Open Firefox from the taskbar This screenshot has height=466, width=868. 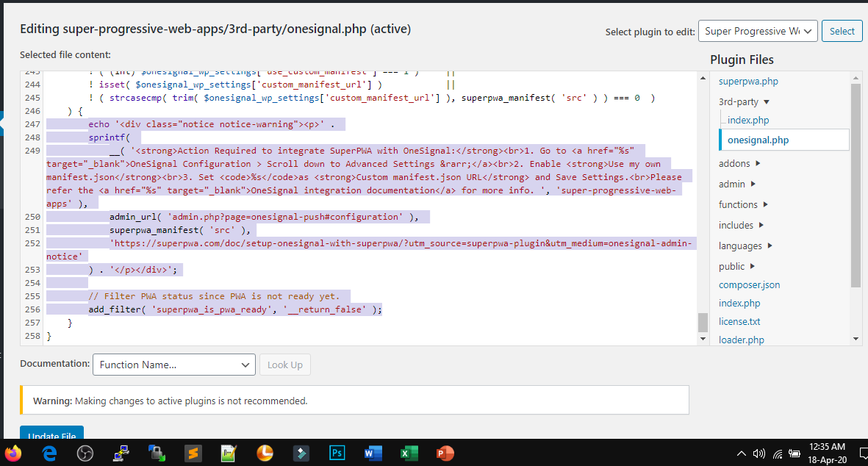(x=12, y=454)
